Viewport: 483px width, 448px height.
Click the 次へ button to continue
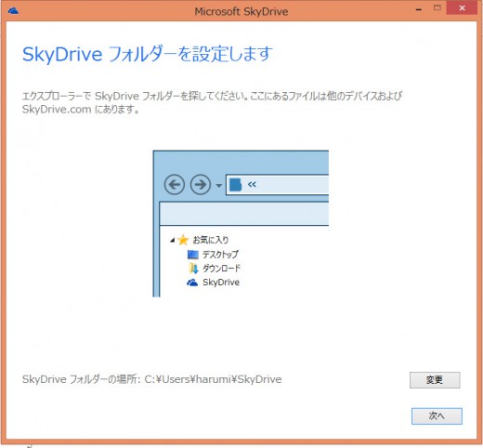[437, 415]
